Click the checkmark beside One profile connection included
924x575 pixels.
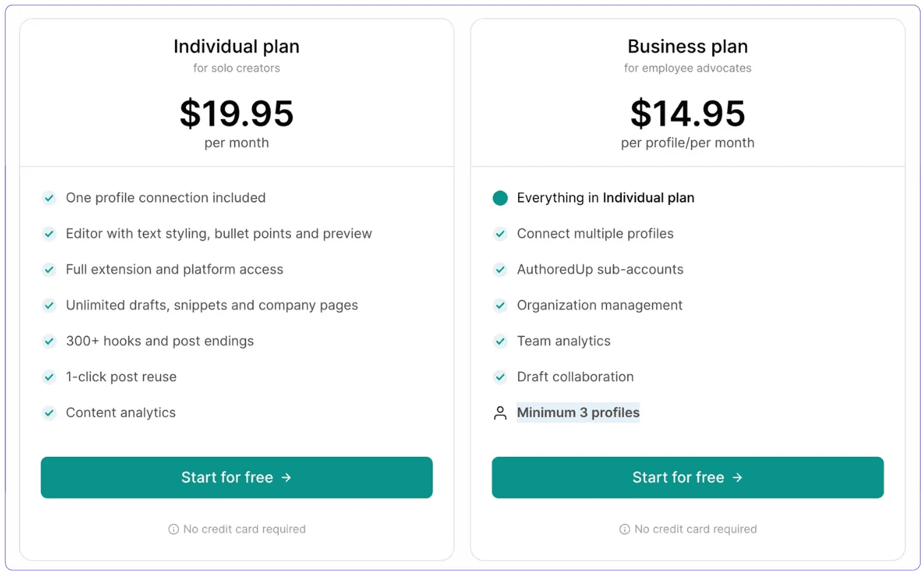(x=49, y=198)
